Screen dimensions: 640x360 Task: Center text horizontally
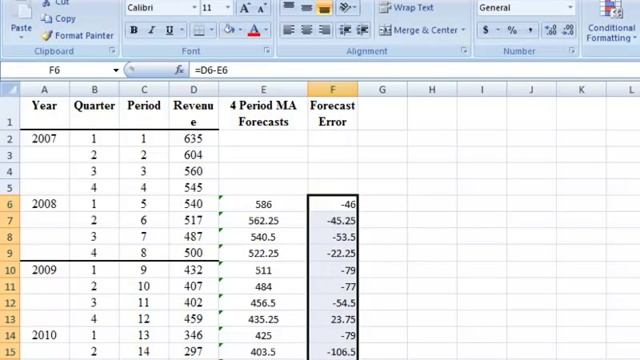(307, 30)
